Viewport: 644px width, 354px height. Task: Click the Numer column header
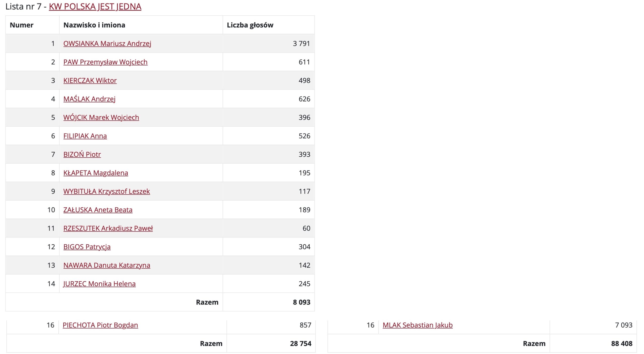(x=22, y=25)
